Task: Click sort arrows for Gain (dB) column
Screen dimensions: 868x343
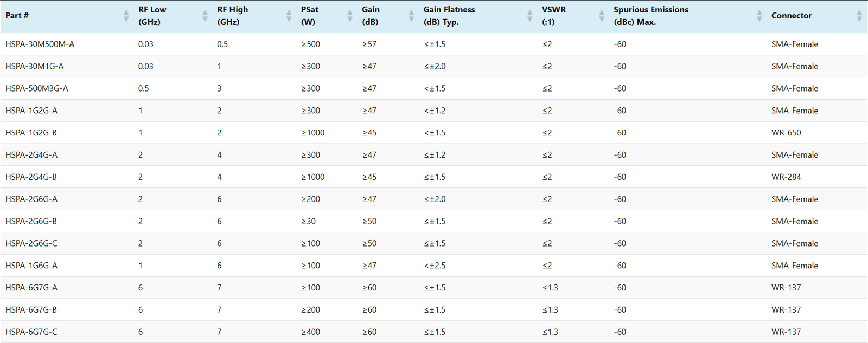Action: click(x=411, y=16)
